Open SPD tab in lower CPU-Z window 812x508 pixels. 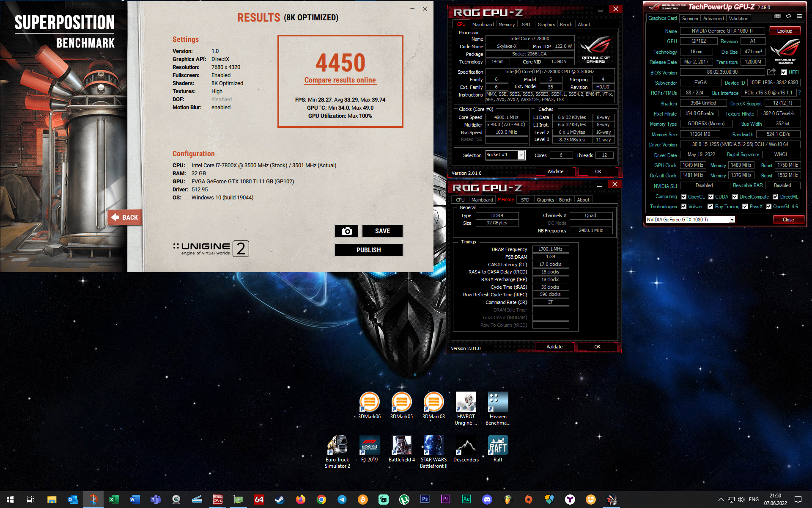(x=525, y=200)
